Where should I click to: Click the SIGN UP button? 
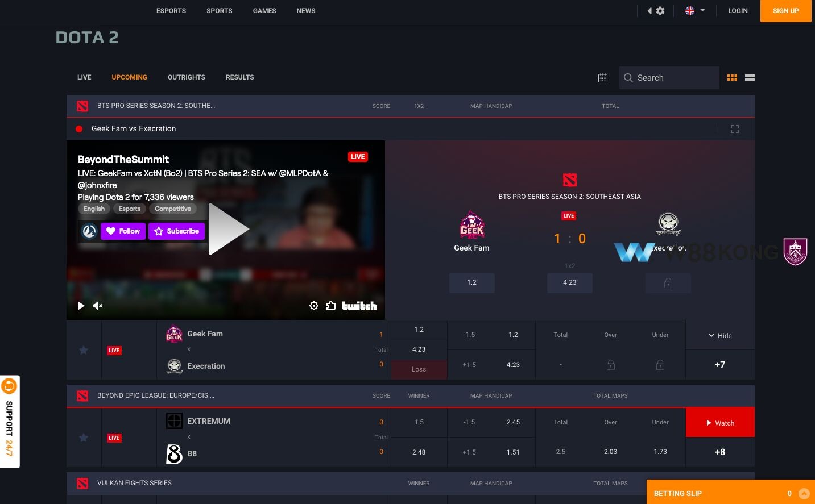pos(785,11)
